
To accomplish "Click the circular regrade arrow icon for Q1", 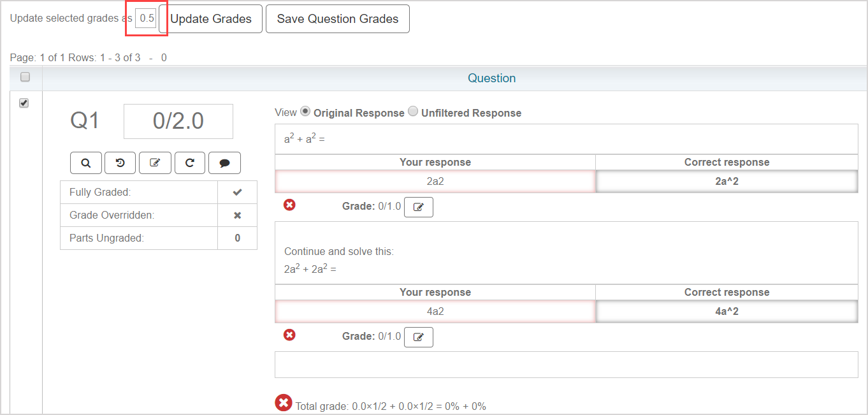I will [189, 163].
